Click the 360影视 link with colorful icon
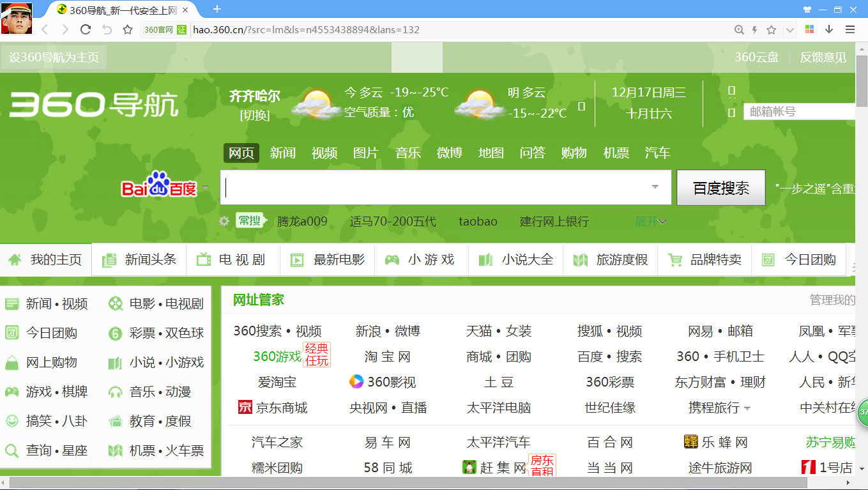The width and height of the screenshot is (868, 490). [x=382, y=382]
